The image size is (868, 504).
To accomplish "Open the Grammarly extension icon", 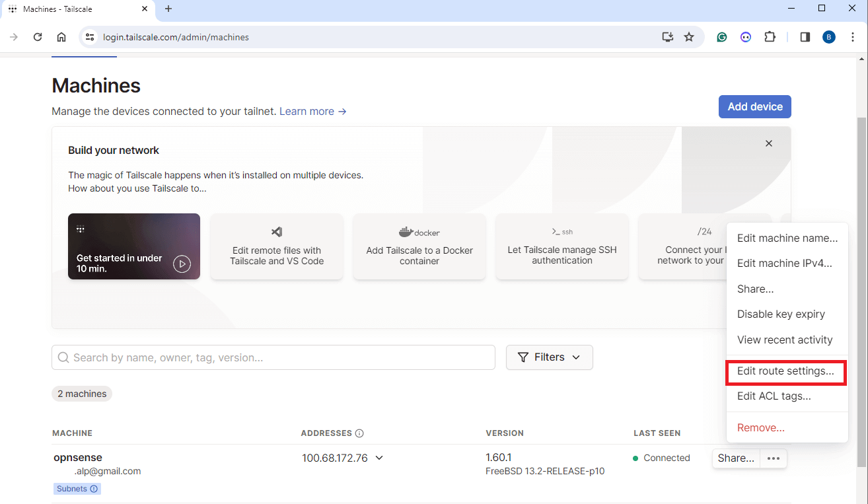I will tap(722, 37).
